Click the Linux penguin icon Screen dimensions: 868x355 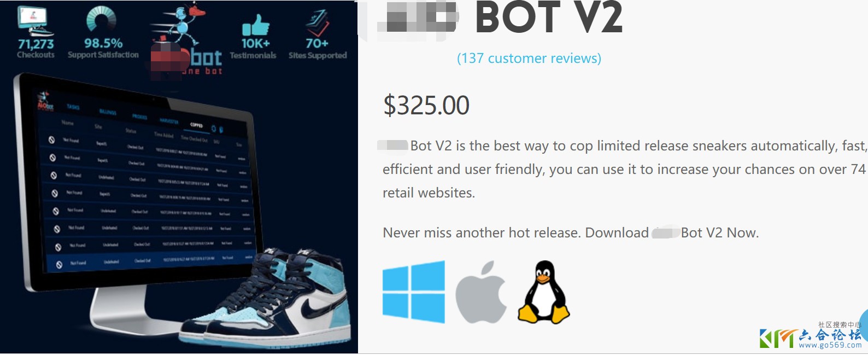pyautogui.click(x=544, y=292)
